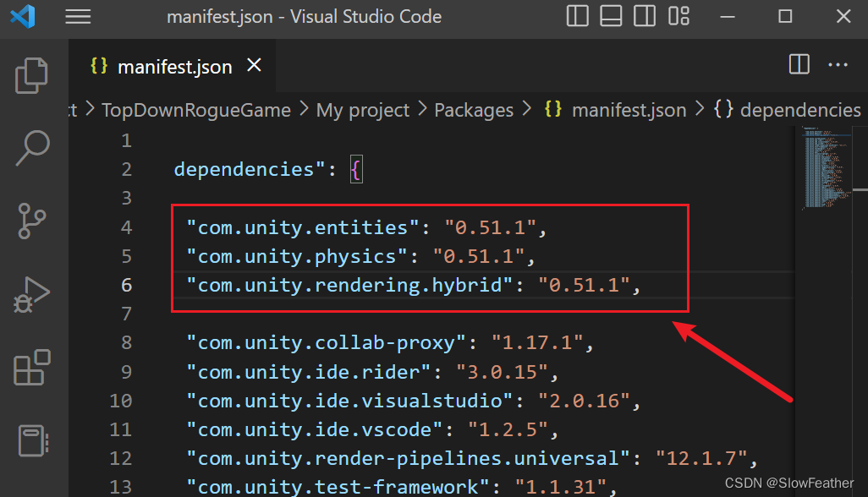The width and height of the screenshot is (868, 497).
Task: Click "com.unity.ide.rider" key text
Action: tap(308, 372)
